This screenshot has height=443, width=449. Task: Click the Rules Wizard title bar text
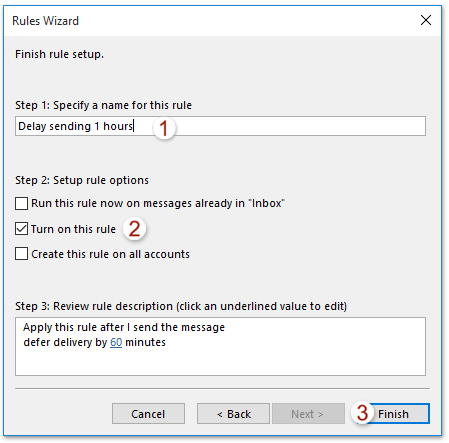click(45, 21)
